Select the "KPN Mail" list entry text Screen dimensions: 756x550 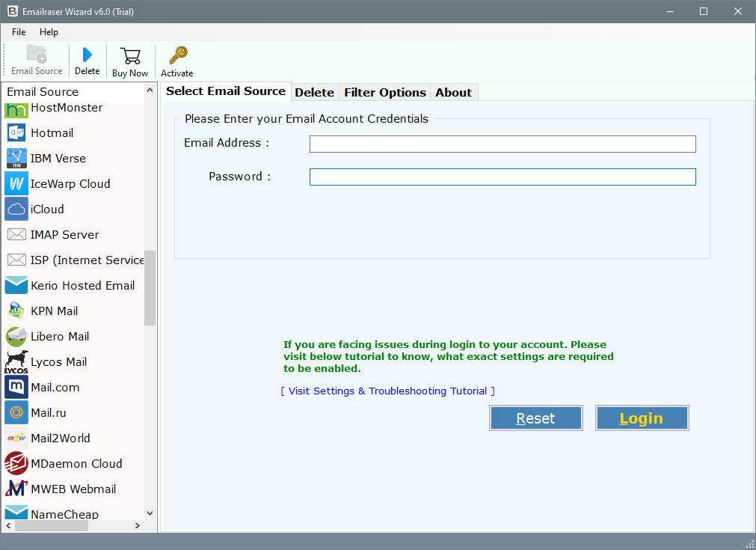(55, 311)
